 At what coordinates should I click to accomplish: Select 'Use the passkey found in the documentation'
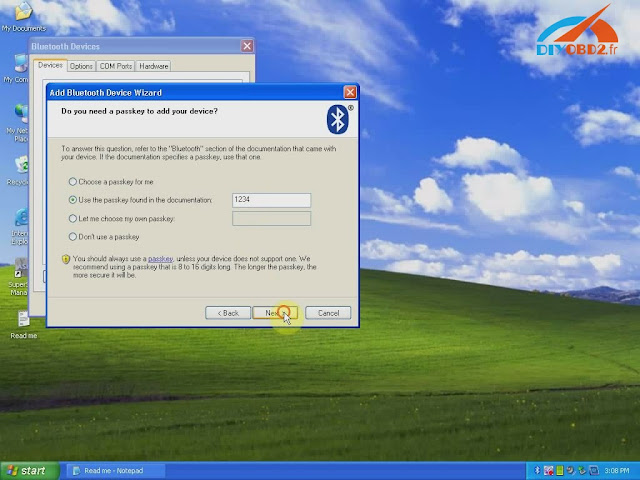pyautogui.click(x=73, y=200)
